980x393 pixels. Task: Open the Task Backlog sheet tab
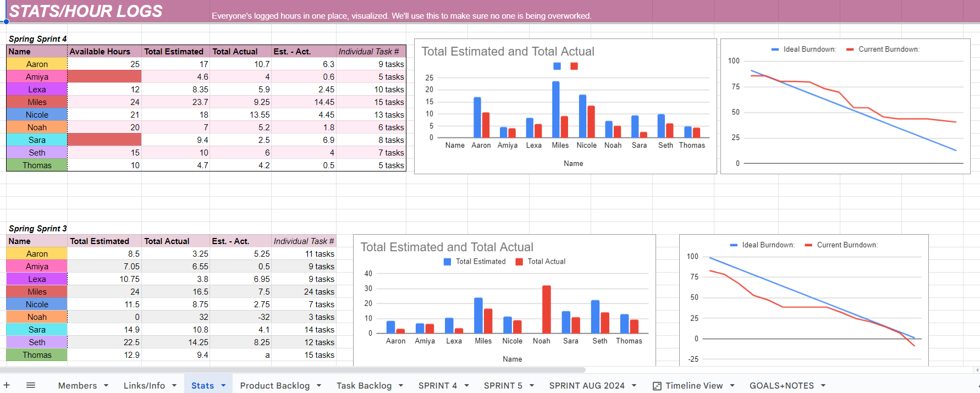[364, 386]
